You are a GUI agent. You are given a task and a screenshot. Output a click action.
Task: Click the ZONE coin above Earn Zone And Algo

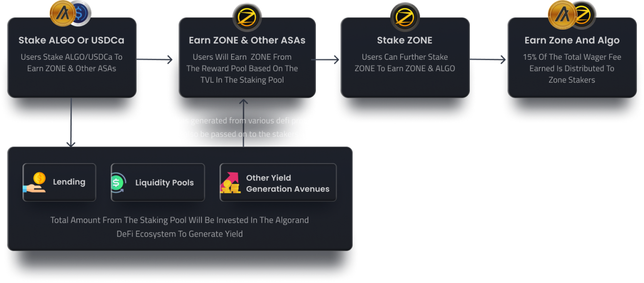pos(584,15)
